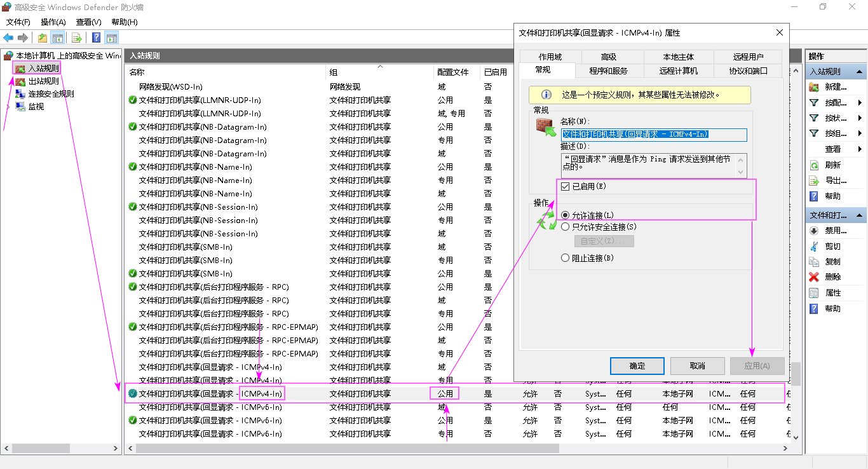Image resolution: width=868 pixels, height=469 pixels.
Task: Click the 按组... filter action
Action: 836,133
